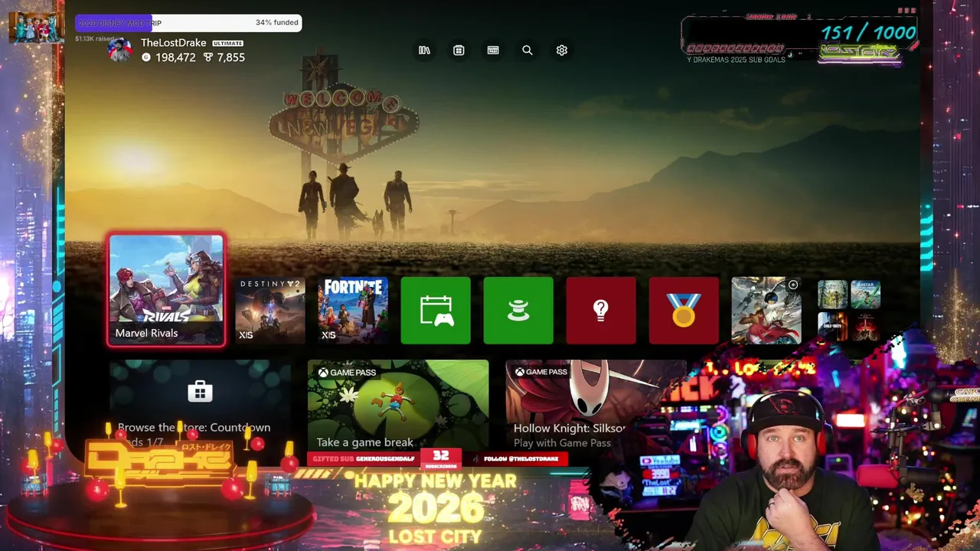Open the Search magnifier icon
Screen dimensions: 980x551
click(x=528, y=50)
